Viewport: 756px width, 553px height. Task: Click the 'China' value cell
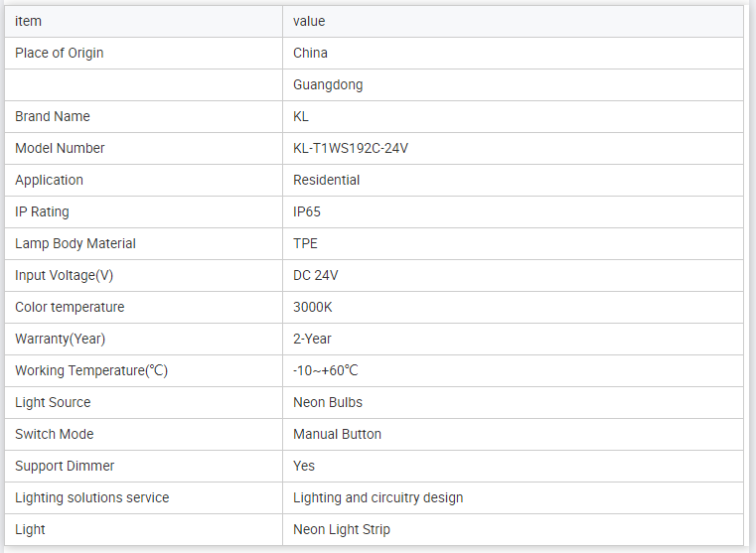310,53
